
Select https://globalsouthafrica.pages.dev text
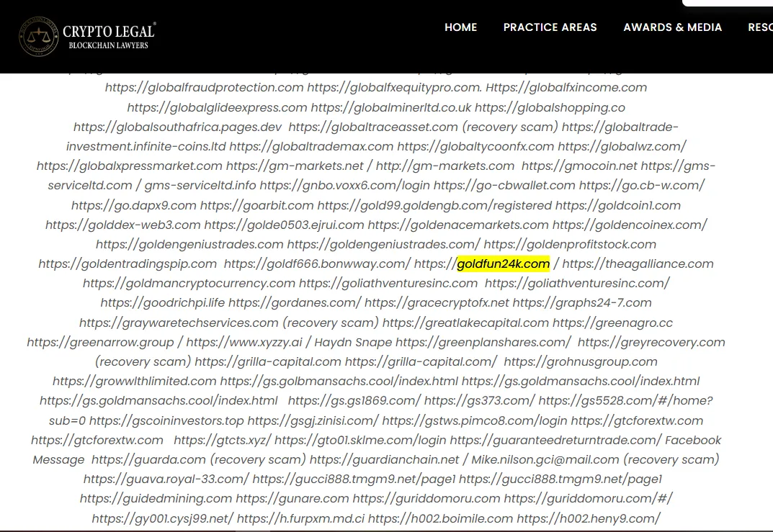point(177,127)
